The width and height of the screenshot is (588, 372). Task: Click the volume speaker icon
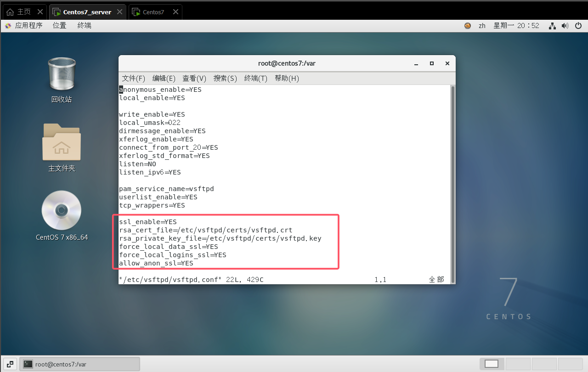(x=565, y=26)
